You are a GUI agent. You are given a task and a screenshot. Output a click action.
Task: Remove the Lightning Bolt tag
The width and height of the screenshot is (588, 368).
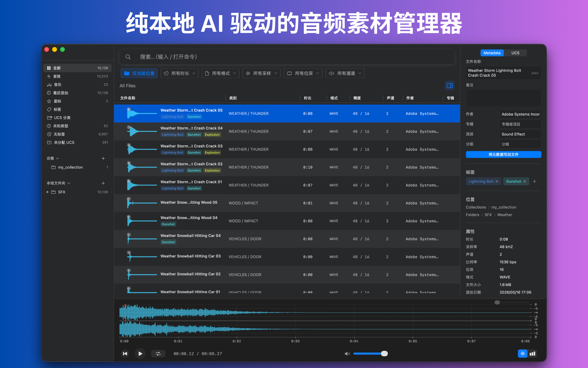497,181
